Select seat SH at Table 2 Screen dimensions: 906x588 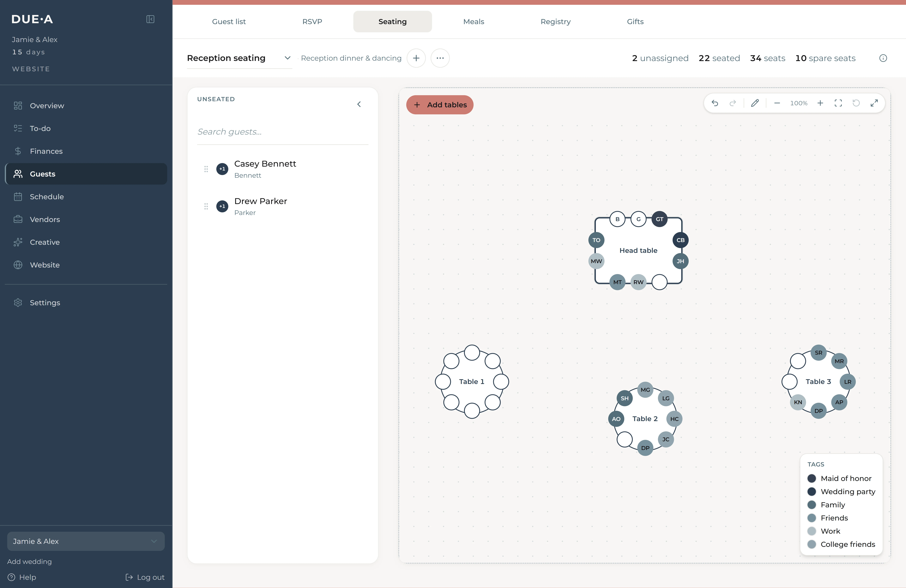pos(625,398)
